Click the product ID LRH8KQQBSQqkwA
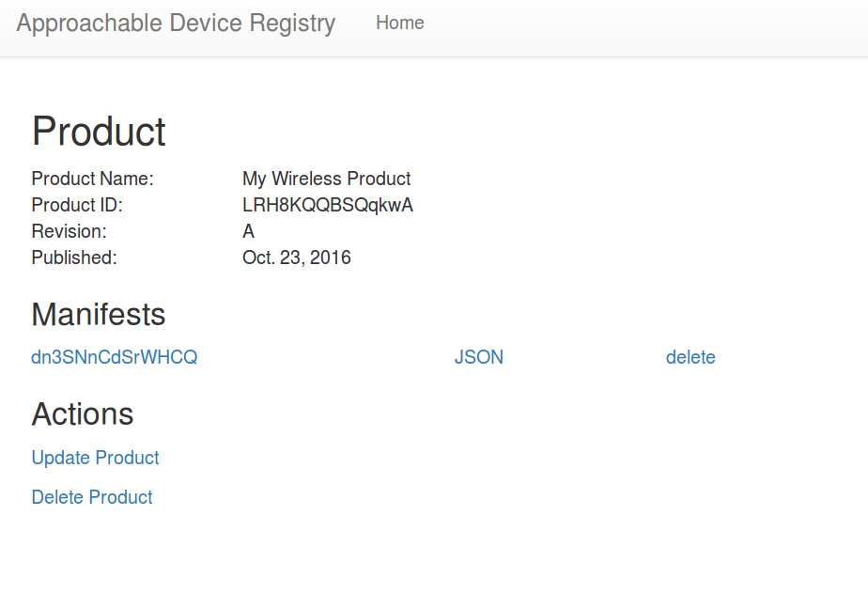The height and width of the screenshot is (593, 868). pos(328,206)
